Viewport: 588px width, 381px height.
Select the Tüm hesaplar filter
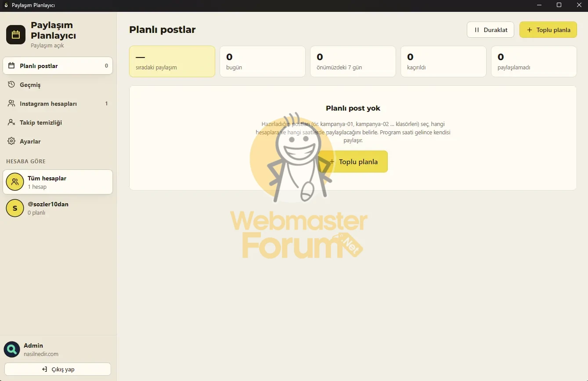(x=58, y=182)
